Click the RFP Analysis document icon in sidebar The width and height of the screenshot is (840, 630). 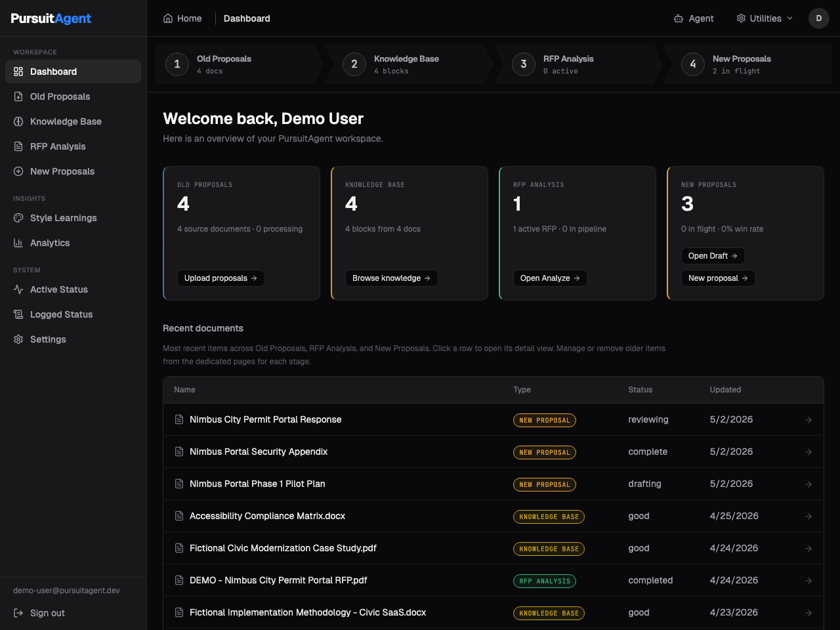pos(18,146)
